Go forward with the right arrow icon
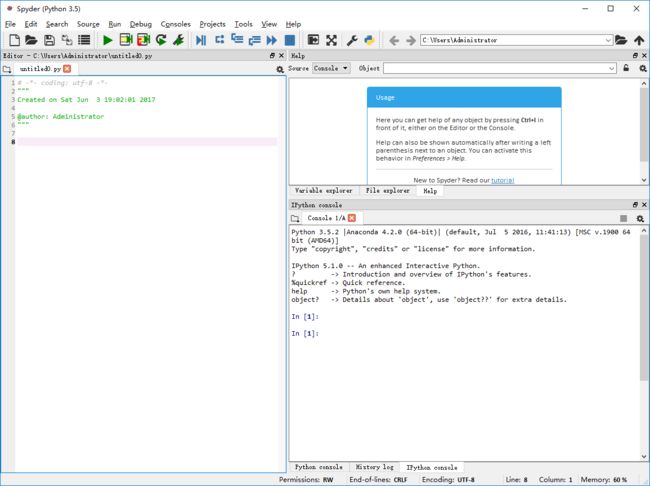650x486 pixels. point(411,40)
